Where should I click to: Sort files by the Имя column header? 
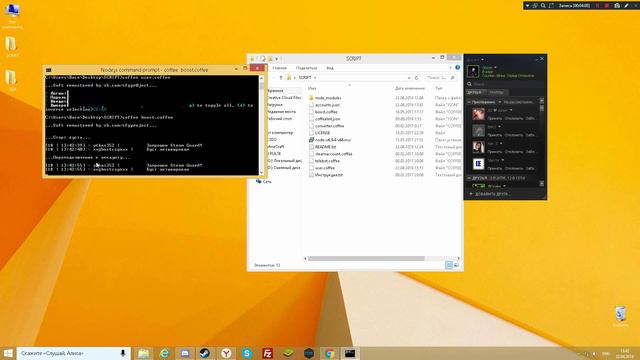click(312, 88)
